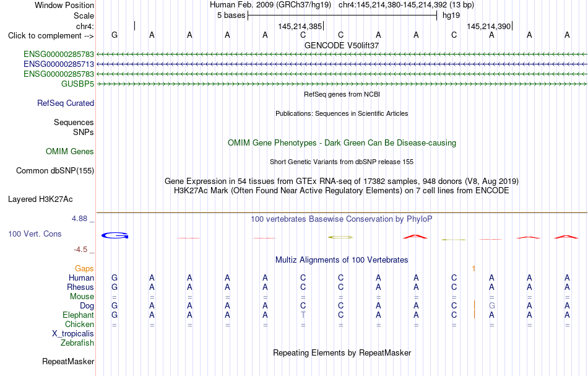The height and width of the screenshot is (376, 588).
Task: Click the first base G in complement row
Action: pos(115,35)
